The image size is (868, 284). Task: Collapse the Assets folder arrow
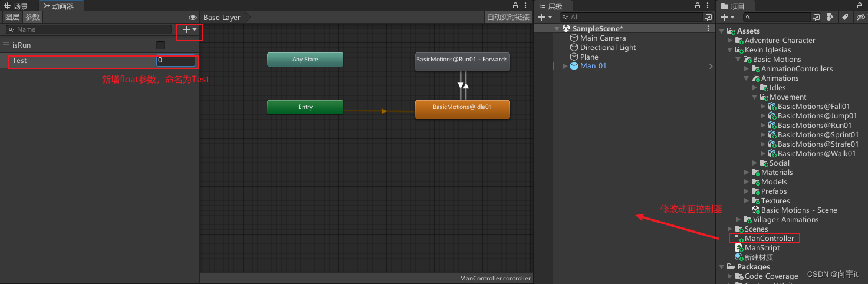[x=722, y=31]
